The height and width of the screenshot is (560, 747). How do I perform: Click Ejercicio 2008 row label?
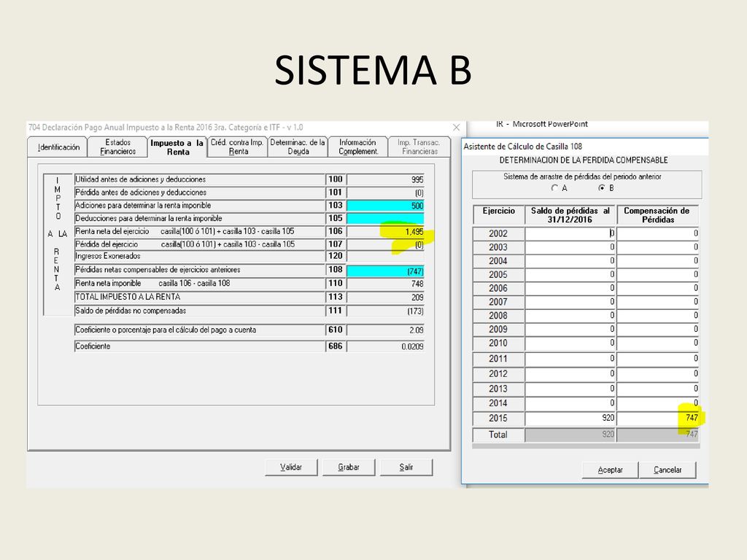pos(498,316)
